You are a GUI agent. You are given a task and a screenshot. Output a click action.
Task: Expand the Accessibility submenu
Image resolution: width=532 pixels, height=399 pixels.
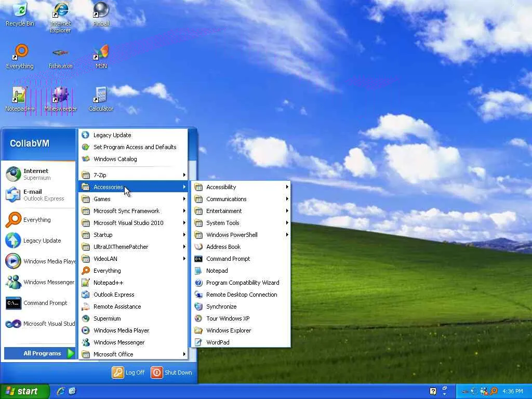coord(241,187)
